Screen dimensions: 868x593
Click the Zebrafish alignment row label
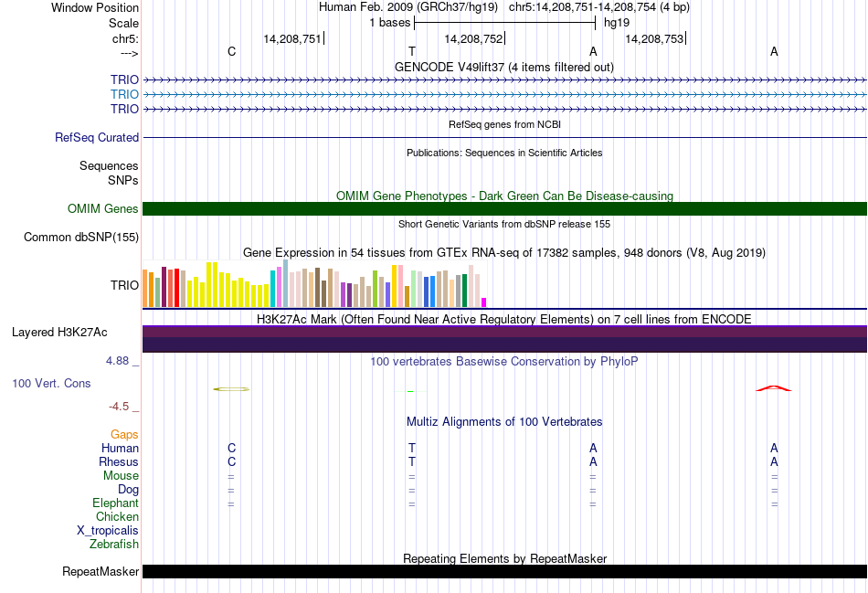(114, 545)
